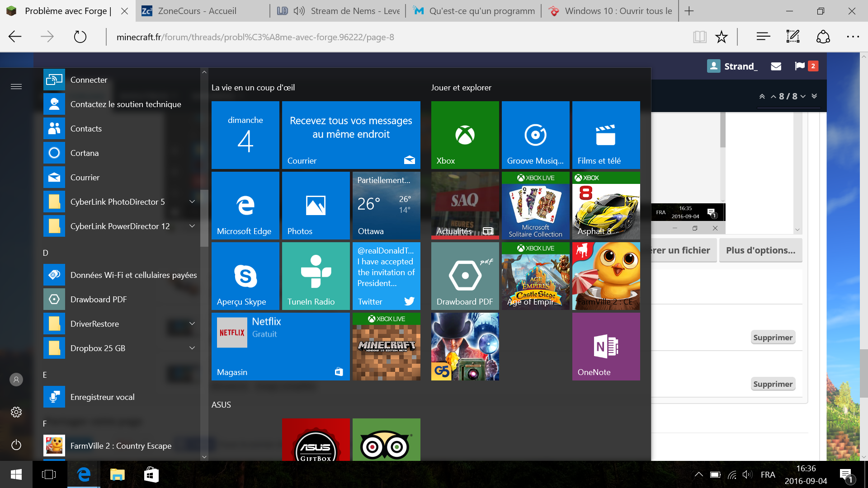
Task: Open the G5 hidden object game tile
Action: click(x=465, y=347)
